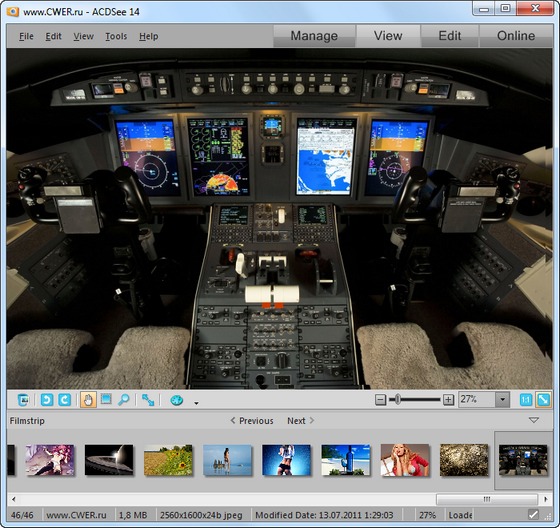560x528 pixels.
Task: Open the toolbar options small arrow
Action: point(196,403)
